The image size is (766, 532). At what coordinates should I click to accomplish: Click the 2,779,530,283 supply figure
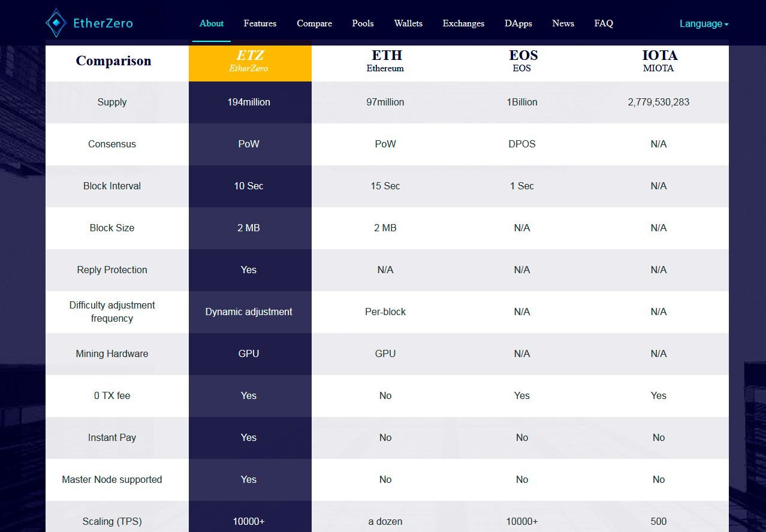coord(659,102)
